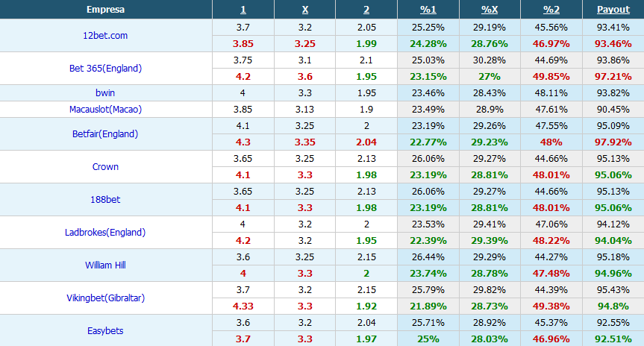Sort by the Payout column header
The height and width of the screenshot is (346, 644).
613,10
